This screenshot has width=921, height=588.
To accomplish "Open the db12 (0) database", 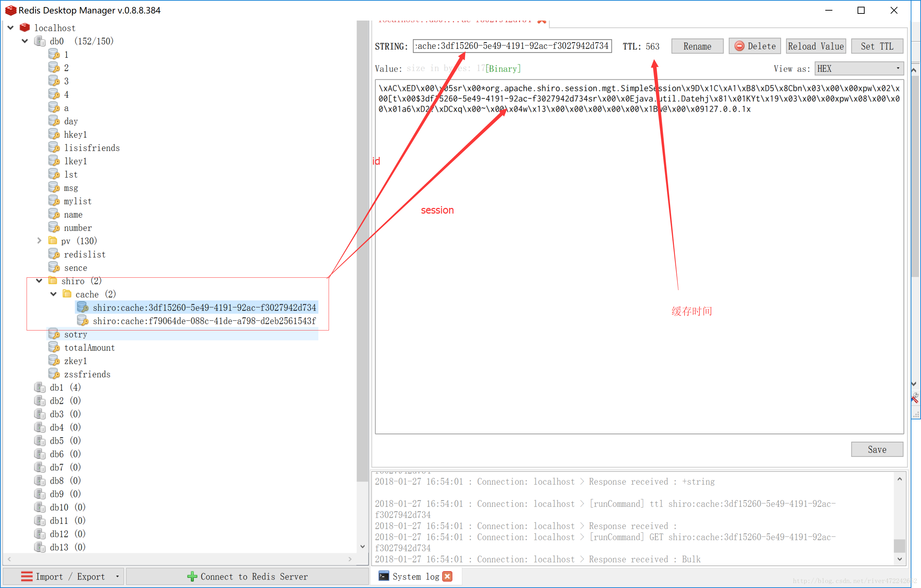I will 67,534.
